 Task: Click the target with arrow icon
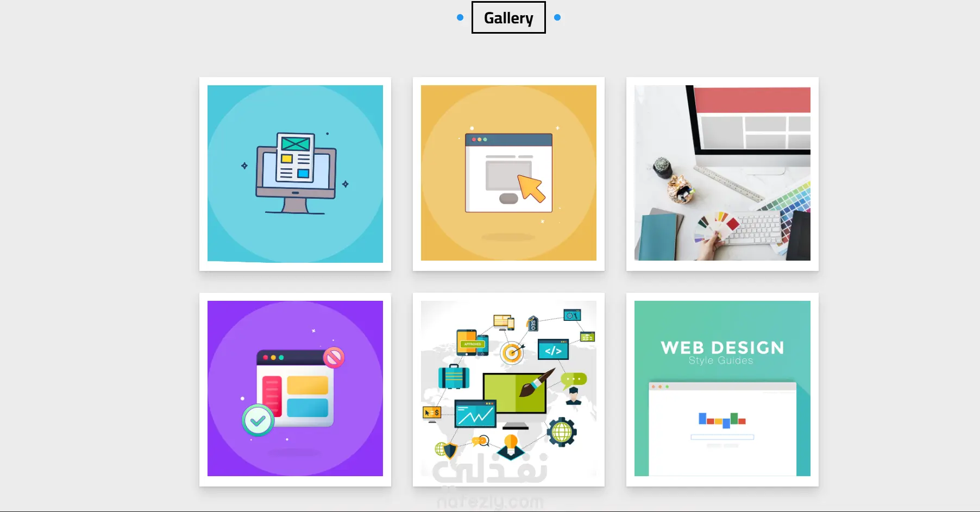(512, 352)
